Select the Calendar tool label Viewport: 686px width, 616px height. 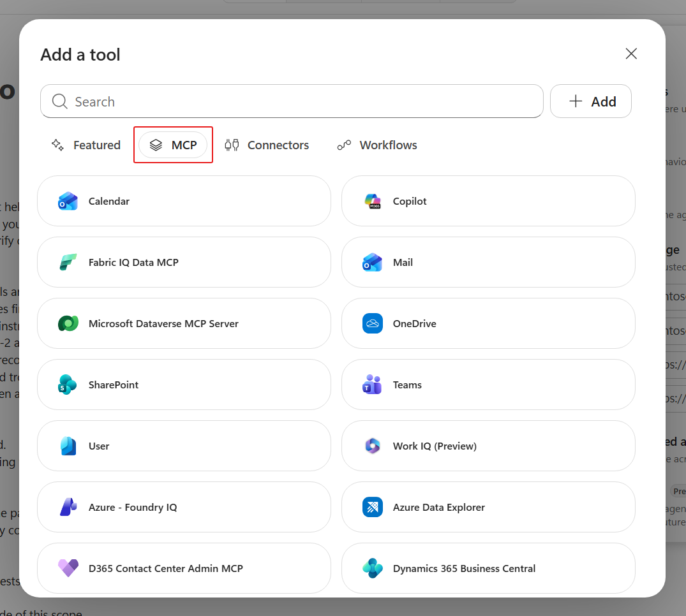[x=109, y=201]
